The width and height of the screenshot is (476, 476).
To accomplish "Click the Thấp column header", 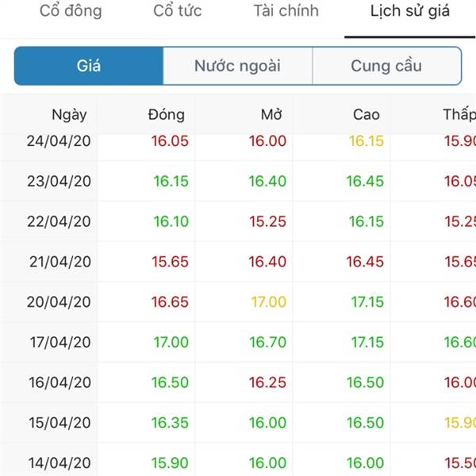I will pos(459,115).
